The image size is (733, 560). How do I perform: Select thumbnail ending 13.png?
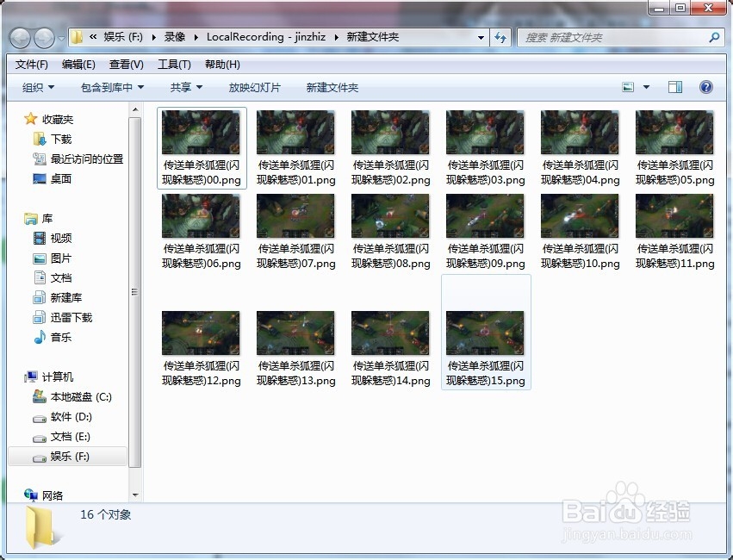(295, 333)
